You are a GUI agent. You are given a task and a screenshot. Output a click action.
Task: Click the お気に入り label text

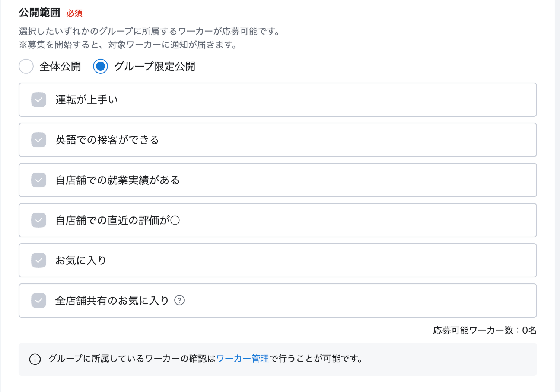(x=81, y=260)
